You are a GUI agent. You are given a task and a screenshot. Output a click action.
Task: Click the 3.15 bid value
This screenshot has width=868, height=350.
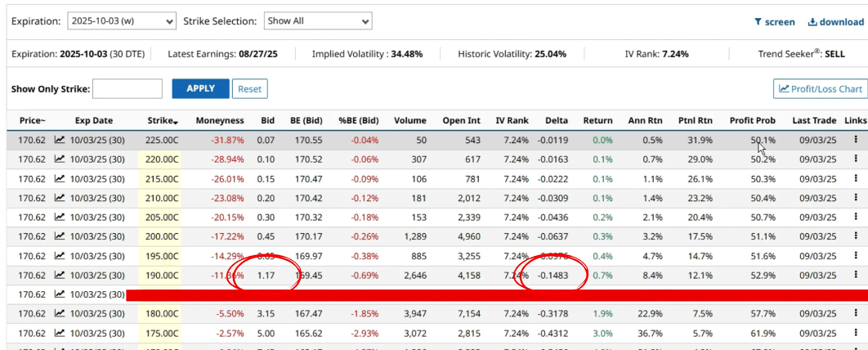click(266, 313)
